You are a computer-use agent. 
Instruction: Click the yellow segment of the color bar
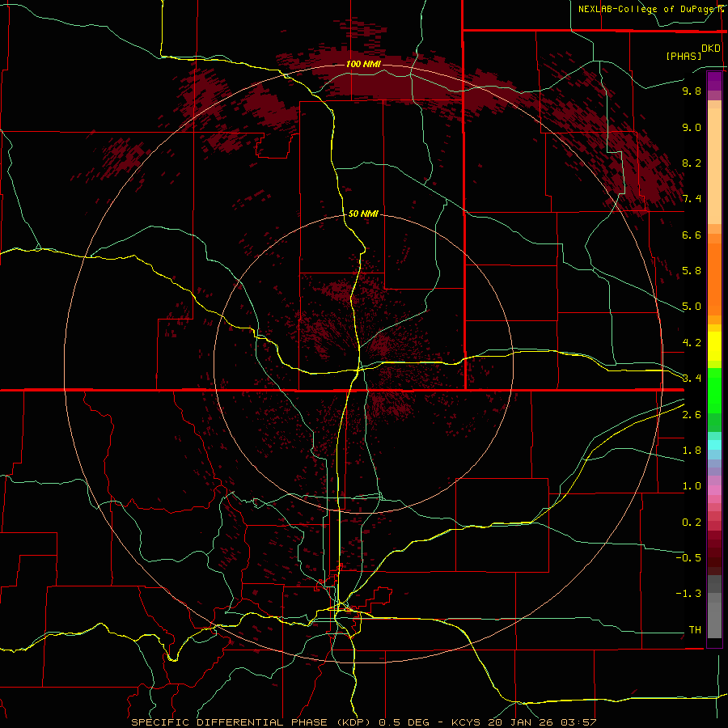point(714,346)
